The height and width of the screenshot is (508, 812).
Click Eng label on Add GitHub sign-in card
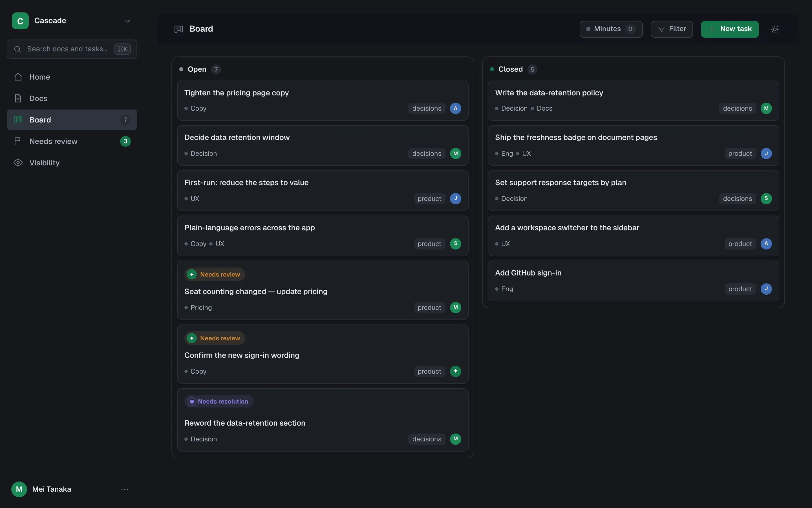pos(504,289)
